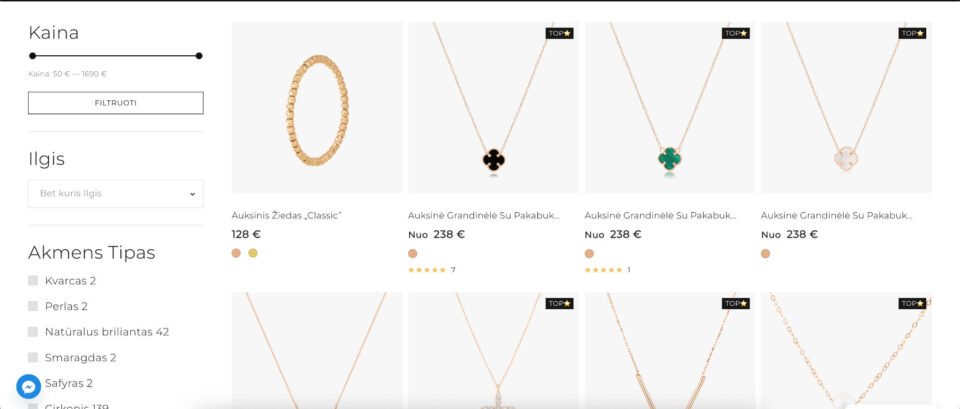The image size is (960, 409).
Task: Select rose gold swatch under Classic ring
Action: 236,253
